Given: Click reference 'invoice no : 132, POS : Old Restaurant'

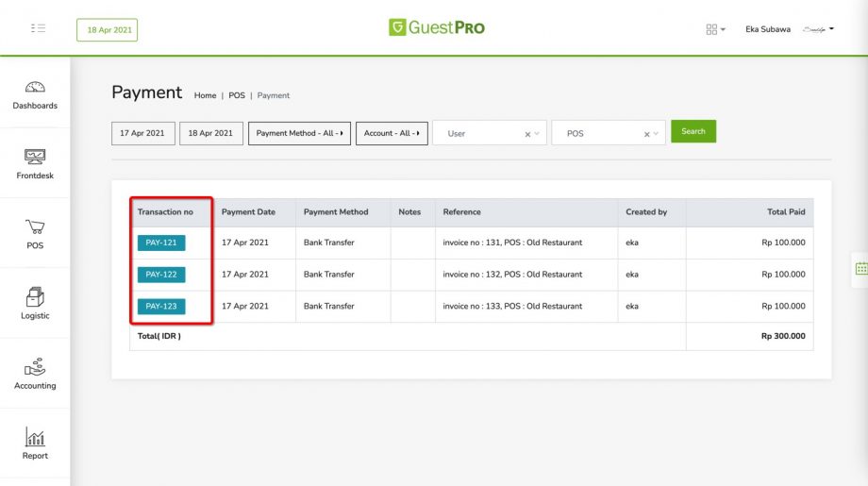Looking at the screenshot, I should [x=512, y=274].
